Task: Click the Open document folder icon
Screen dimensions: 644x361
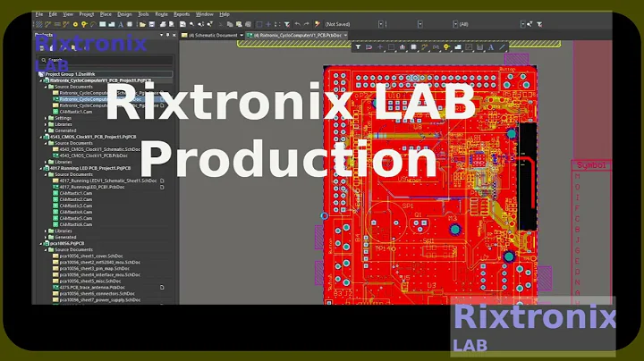Action: point(142,24)
